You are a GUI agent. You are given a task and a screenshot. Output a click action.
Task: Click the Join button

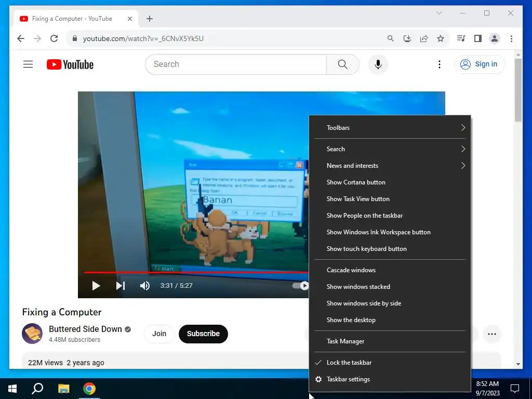pos(159,334)
